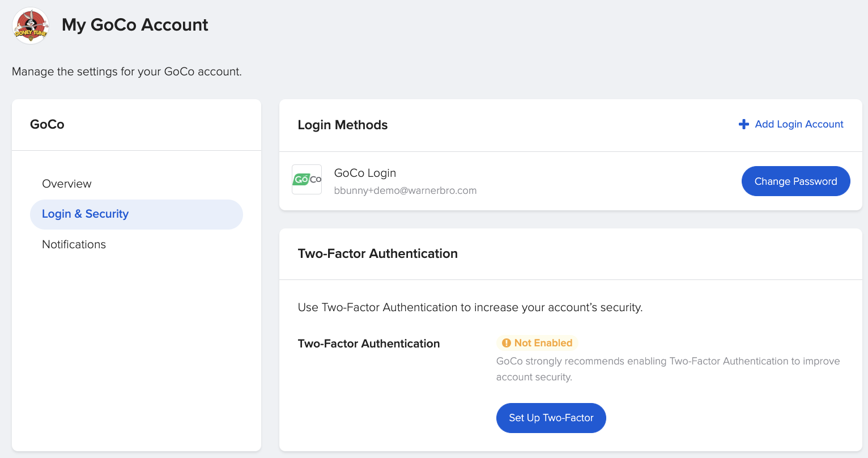Image resolution: width=868 pixels, height=458 pixels.
Task: Click Set Up Two-Factor button
Action: coord(551,418)
